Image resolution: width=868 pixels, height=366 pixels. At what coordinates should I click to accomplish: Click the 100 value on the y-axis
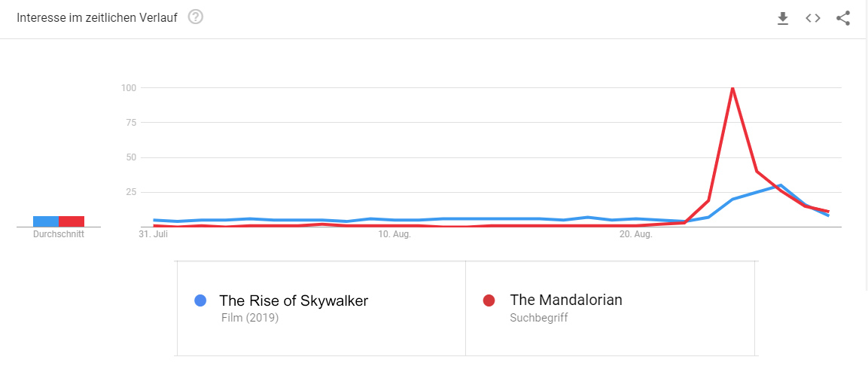click(128, 88)
